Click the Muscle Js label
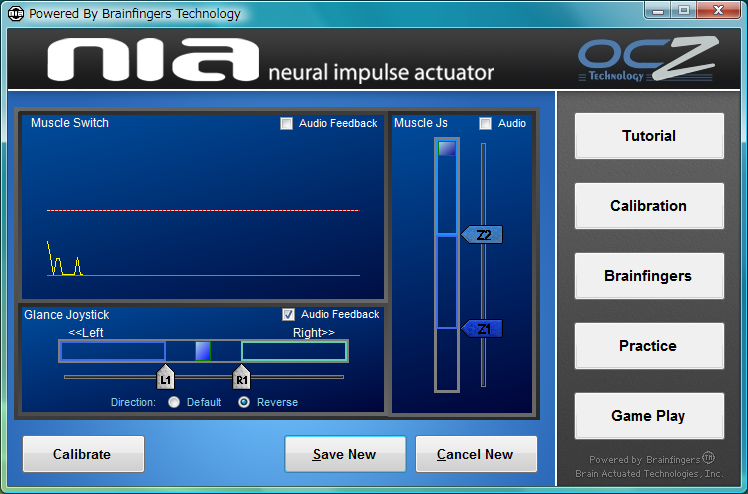Image resolution: width=748 pixels, height=494 pixels. 421,123
